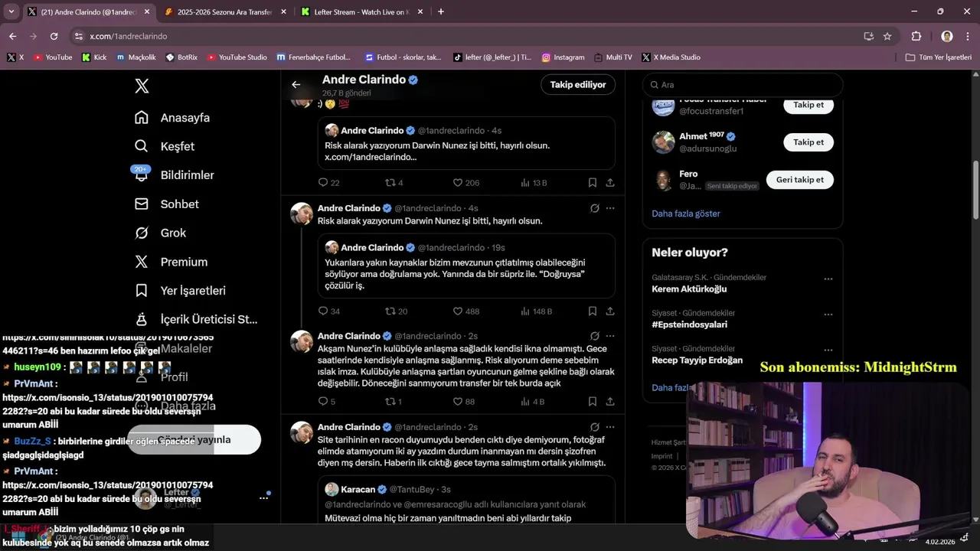Open more options for Recep Tayyip Erdoğan trend
Screen dimensions: 980x551
pyautogui.click(x=828, y=350)
